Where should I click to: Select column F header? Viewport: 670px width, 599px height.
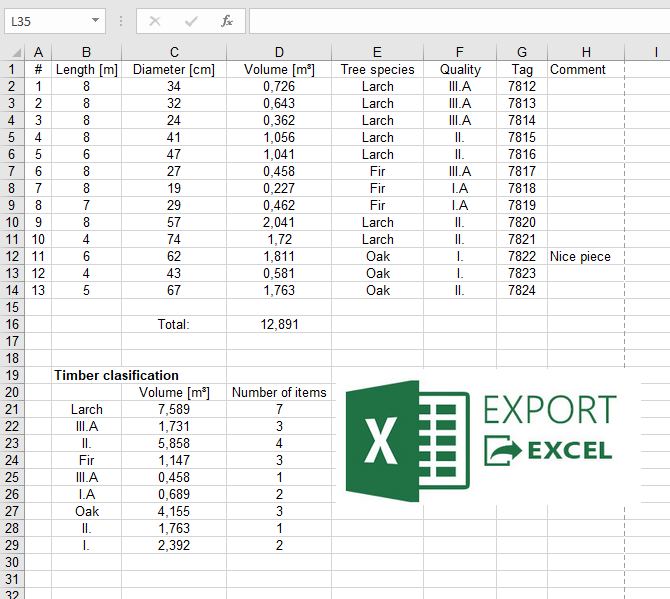point(460,52)
